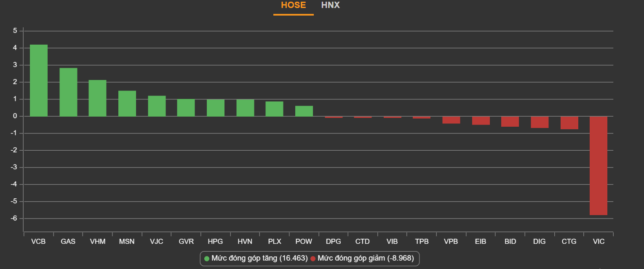Screen dimensions: 644x269
Task: Select the red BID bar
Action: [x=510, y=121]
